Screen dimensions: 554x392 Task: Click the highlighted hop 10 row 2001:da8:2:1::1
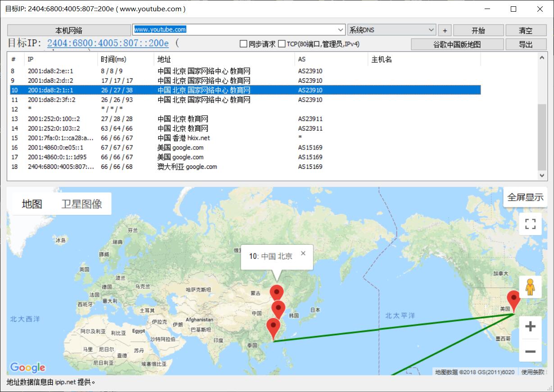[245, 90]
